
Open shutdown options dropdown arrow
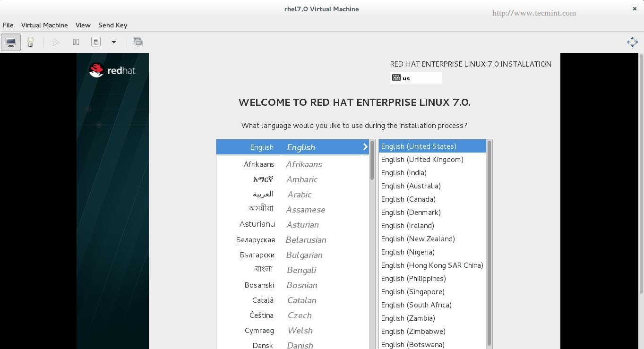click(x=113, y=42)
